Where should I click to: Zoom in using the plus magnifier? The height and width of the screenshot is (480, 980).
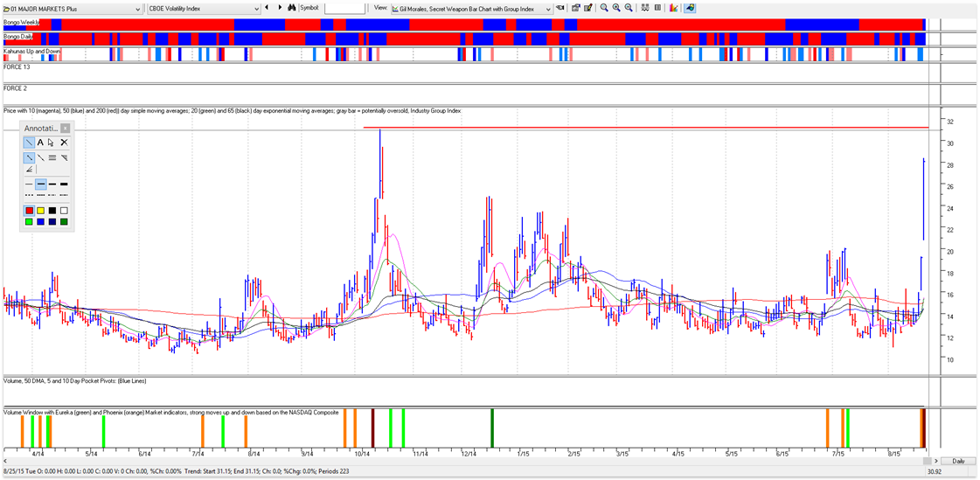pos(616,8)
